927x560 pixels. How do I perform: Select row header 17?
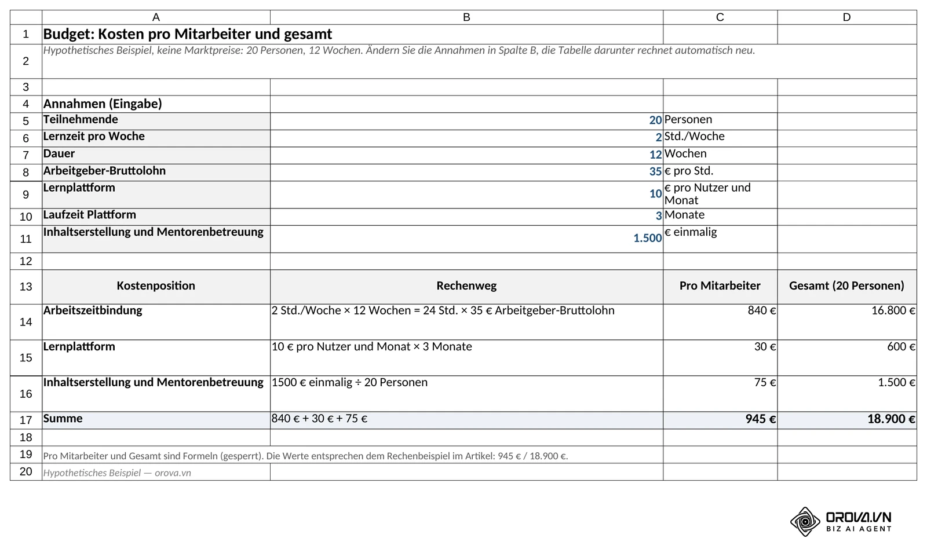pyautogui.click(x=26, y=420)
